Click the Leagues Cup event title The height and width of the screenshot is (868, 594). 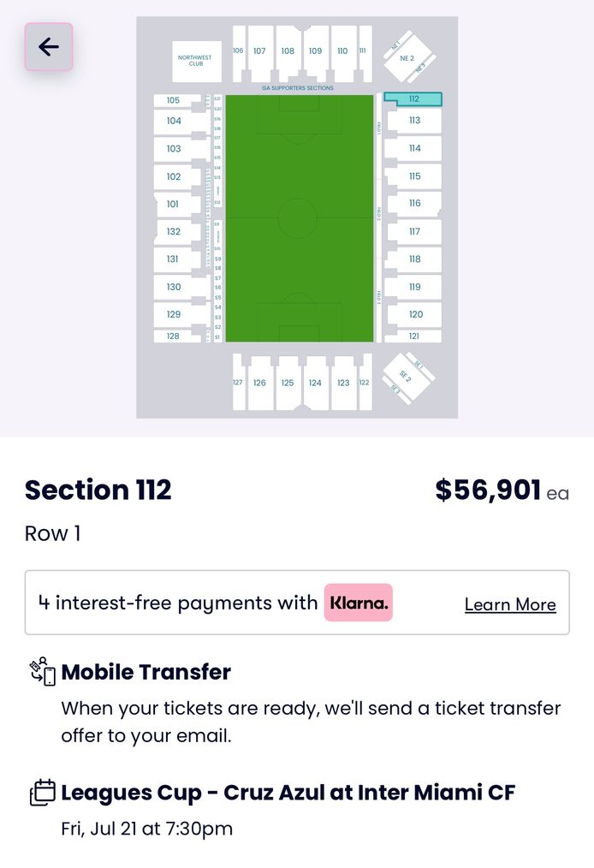point(288,793)
